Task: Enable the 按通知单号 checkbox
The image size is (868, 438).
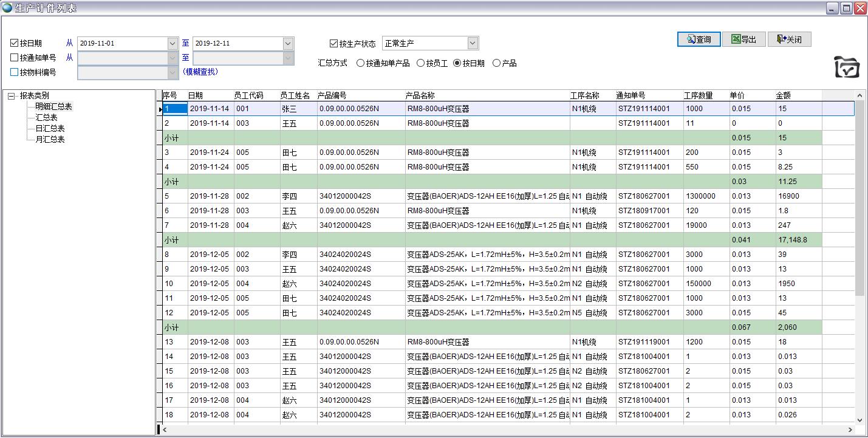Action: coord(15,58)
